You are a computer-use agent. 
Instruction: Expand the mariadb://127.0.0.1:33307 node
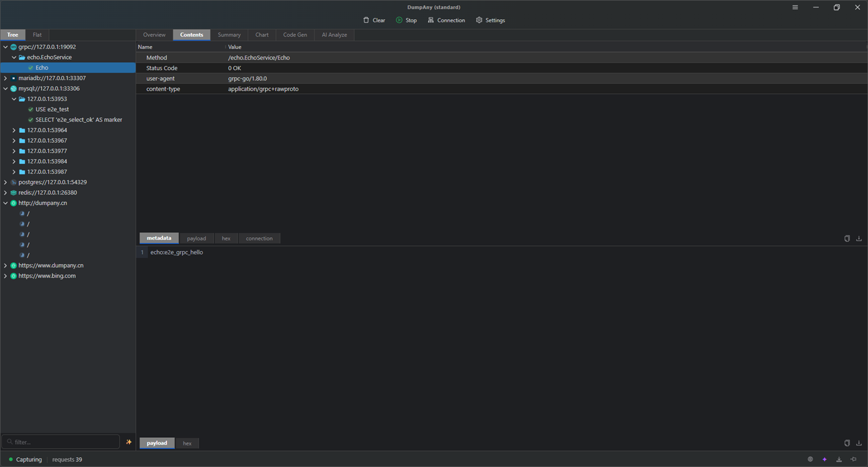6,78
